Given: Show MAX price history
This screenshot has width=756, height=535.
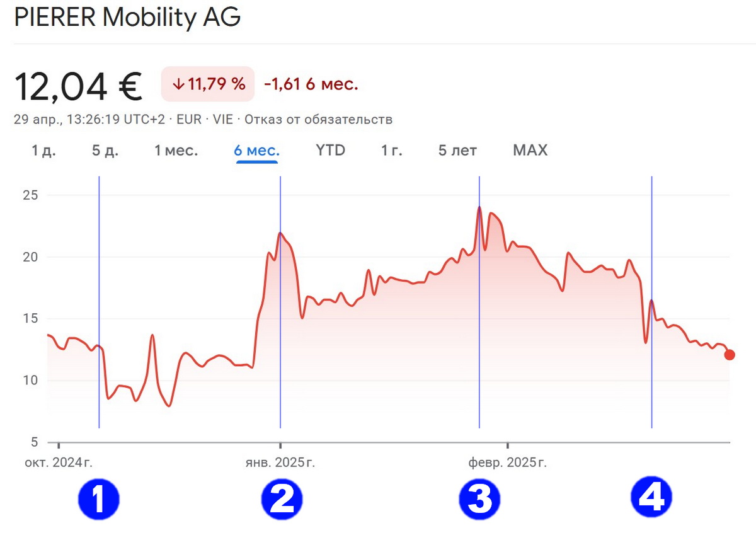Looking at the screenshot, I should pos(530,151).
